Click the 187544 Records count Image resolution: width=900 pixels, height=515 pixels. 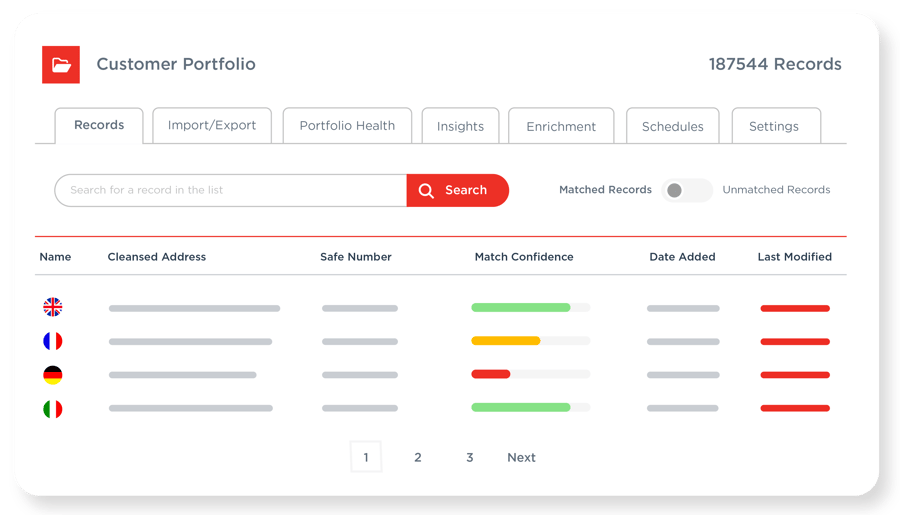[x=775, y=64]
